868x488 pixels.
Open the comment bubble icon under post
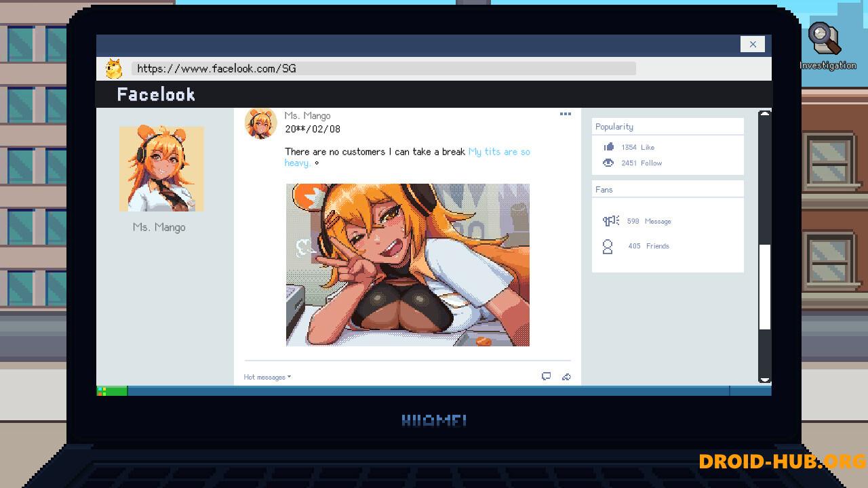coord(546,376)
